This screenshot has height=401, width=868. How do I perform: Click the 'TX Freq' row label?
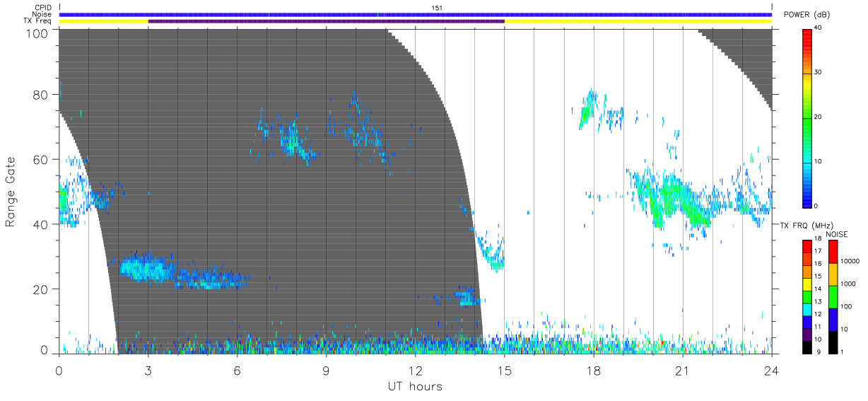point(39,21)
